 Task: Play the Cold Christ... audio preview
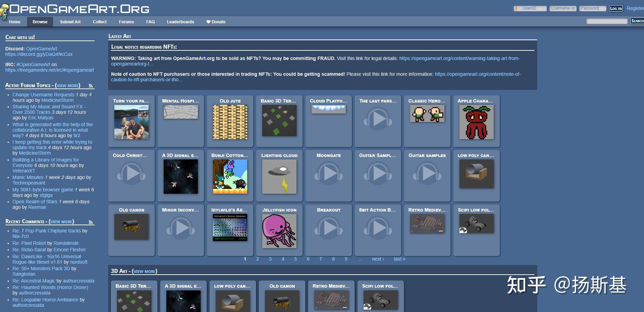tap(131, 173)
